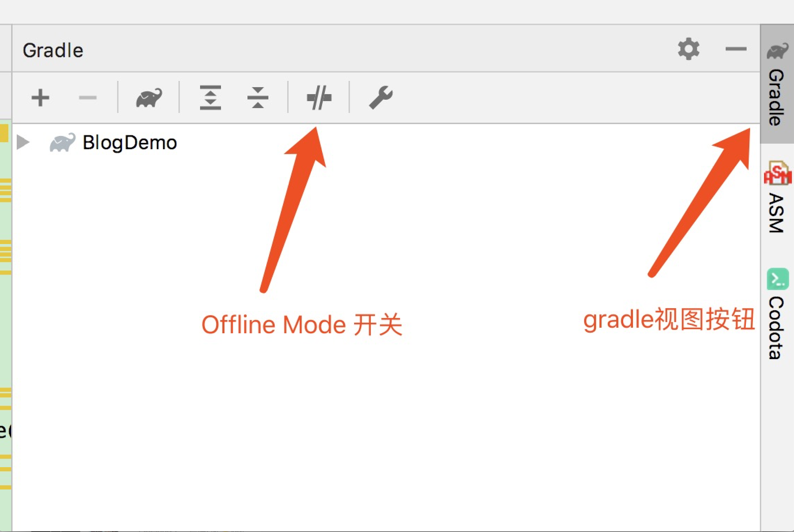Select the wrench Gradle settings icon
Screen dimensions: 794x532
[383, 98]
